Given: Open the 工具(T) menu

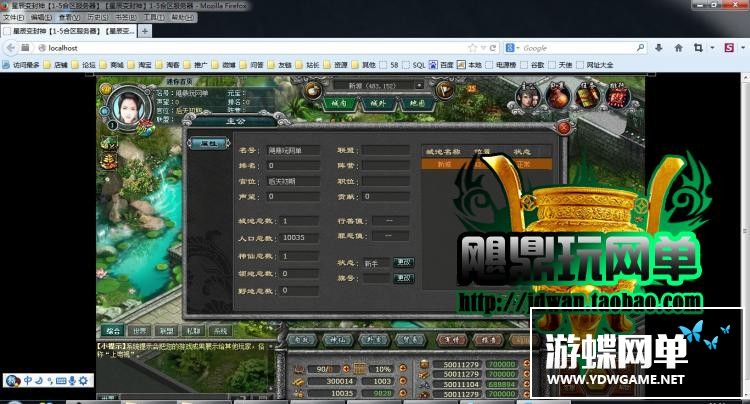Looking at the screenshot, I should coord(154,17).
